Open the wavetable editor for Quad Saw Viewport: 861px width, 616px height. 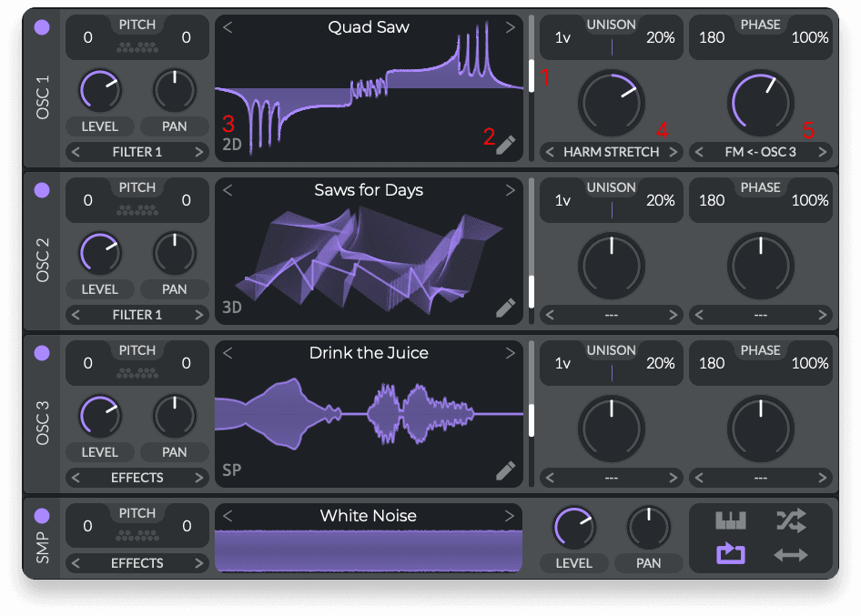point(505,144)
